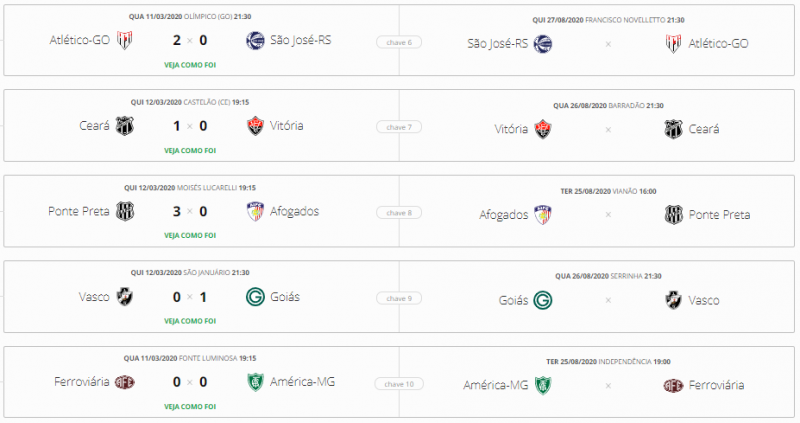
Task: Select the 'chave 7' bracket label
Action: [x=399, y=127]
